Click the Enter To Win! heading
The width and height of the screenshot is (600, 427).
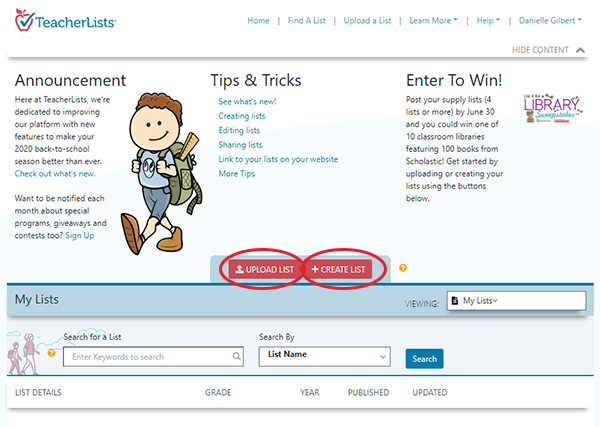point(454,80)
